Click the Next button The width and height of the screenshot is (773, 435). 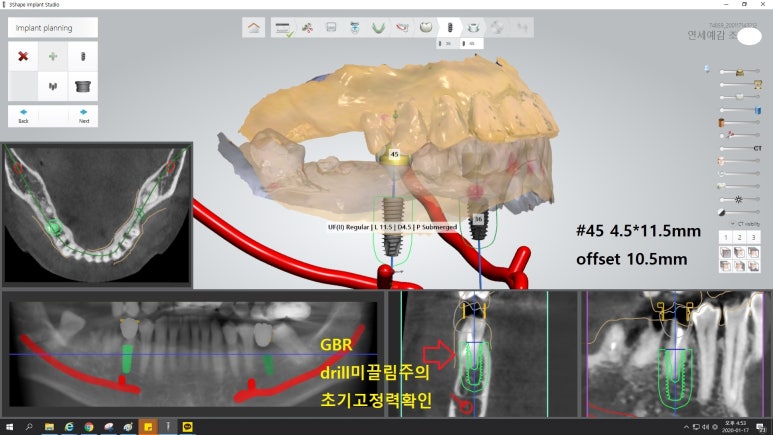tap(83, 115)
